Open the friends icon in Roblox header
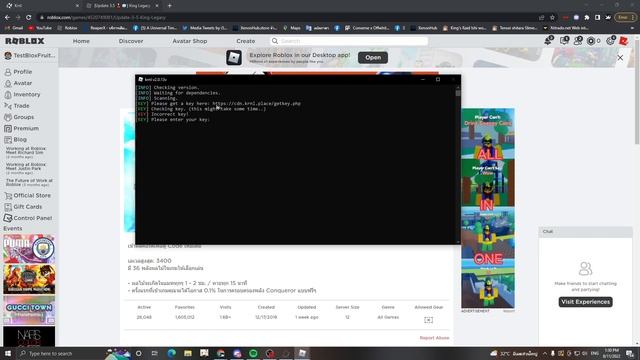Viewport: 640px width, 360px height. [578, 40]
